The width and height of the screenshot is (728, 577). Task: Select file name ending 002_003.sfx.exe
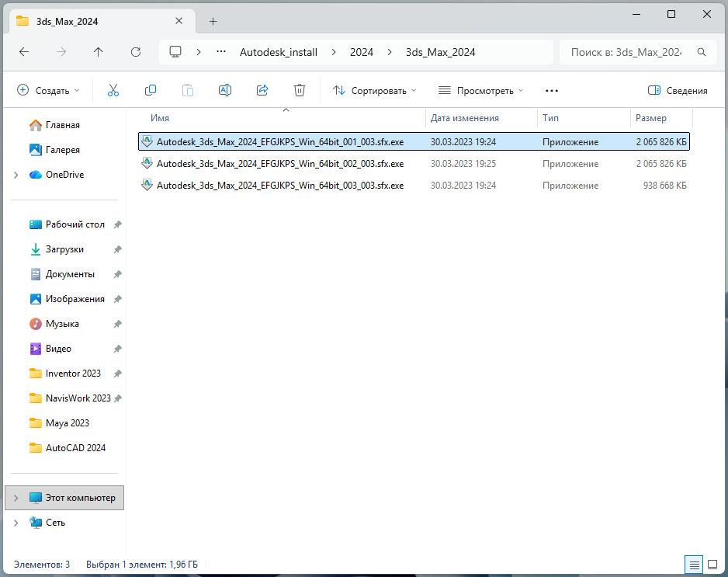(x=280, y=164)
